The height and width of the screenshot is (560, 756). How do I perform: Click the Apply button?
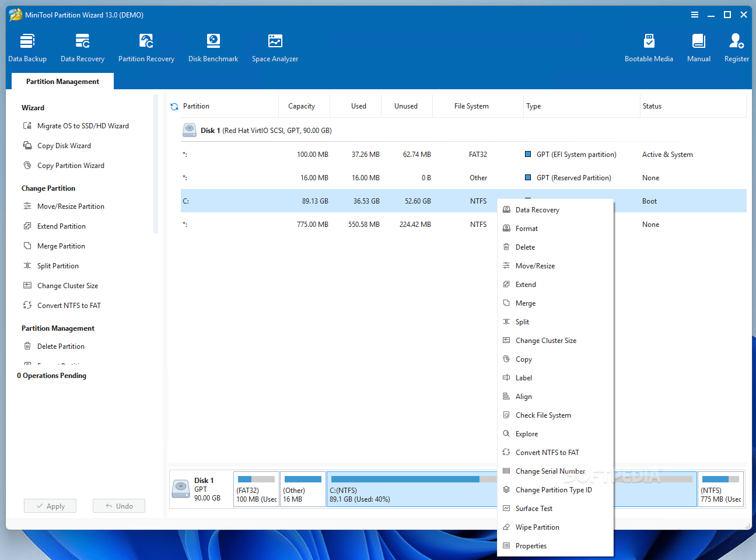point(50,506)
